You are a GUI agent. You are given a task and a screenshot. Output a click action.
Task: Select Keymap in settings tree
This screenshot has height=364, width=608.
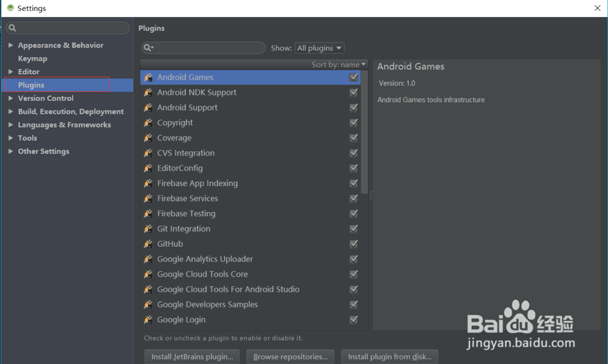point(33,58)
